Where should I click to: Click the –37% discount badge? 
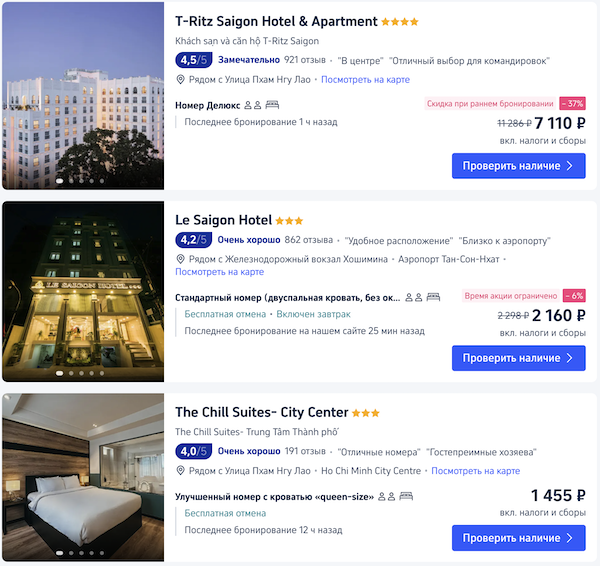point(572,104)
